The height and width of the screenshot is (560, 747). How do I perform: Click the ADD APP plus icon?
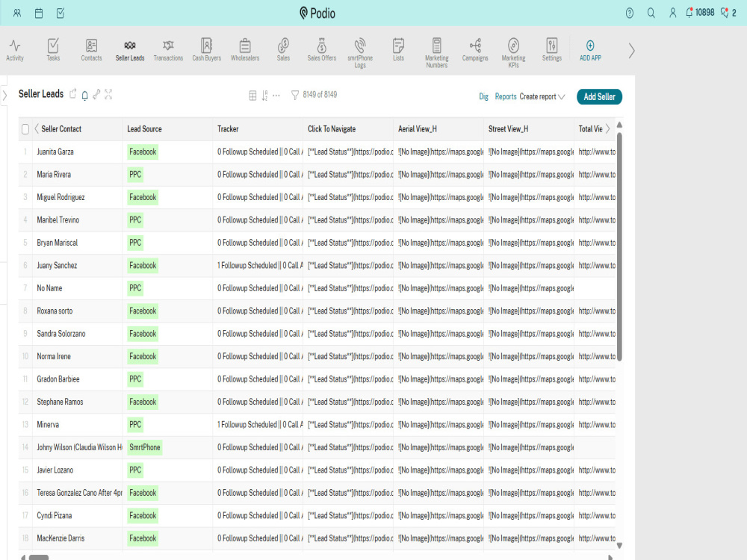pyautogui.click(x=590, y=46)
